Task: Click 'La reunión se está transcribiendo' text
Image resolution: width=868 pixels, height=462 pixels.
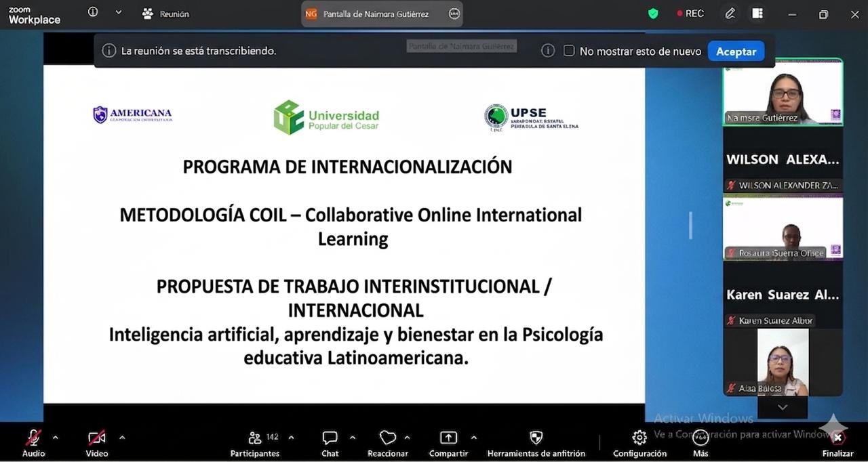Action: click(199, 51)
